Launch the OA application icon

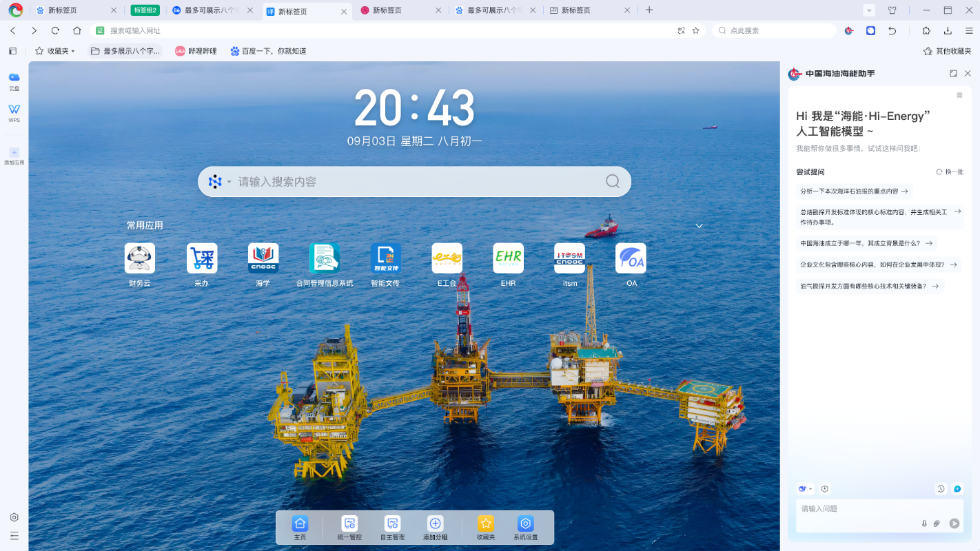631,258
